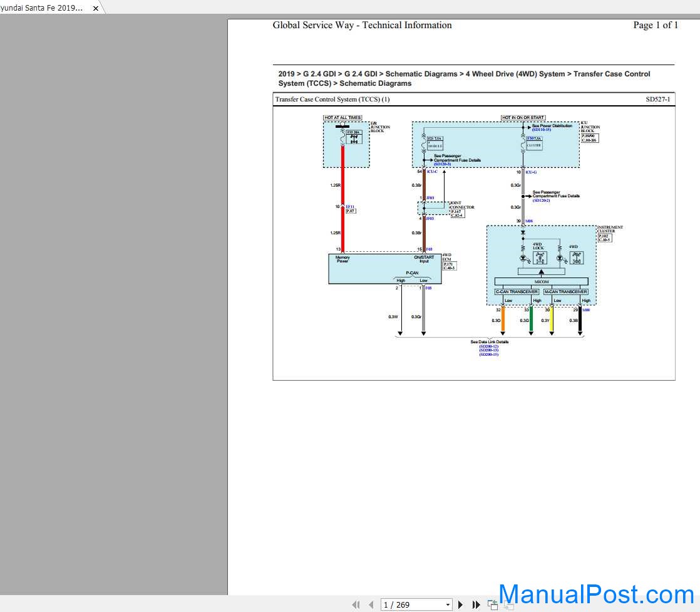Click the go-to-previous-view icon in bottom toolbar
The height and width of the screenshot is (612, 700).
492,605
